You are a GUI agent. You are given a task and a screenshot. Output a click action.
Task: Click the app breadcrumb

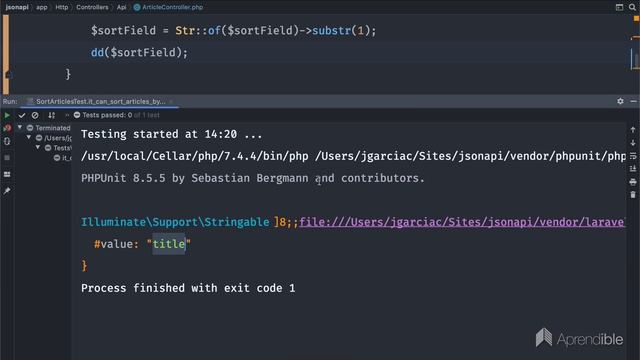(x=42, y=7)
